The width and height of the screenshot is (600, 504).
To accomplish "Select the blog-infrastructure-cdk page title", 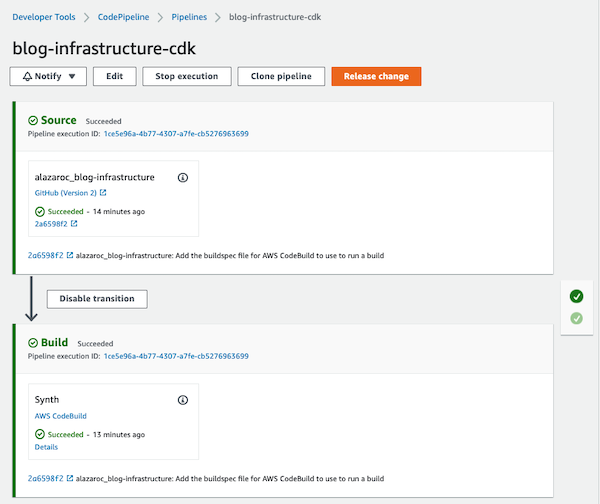I will click(104, 49).
